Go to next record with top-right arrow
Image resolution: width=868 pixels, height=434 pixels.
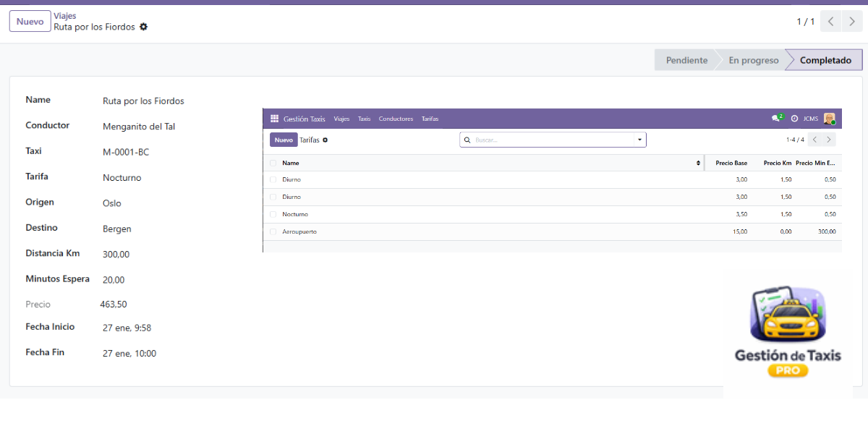(x=854, y=22)
